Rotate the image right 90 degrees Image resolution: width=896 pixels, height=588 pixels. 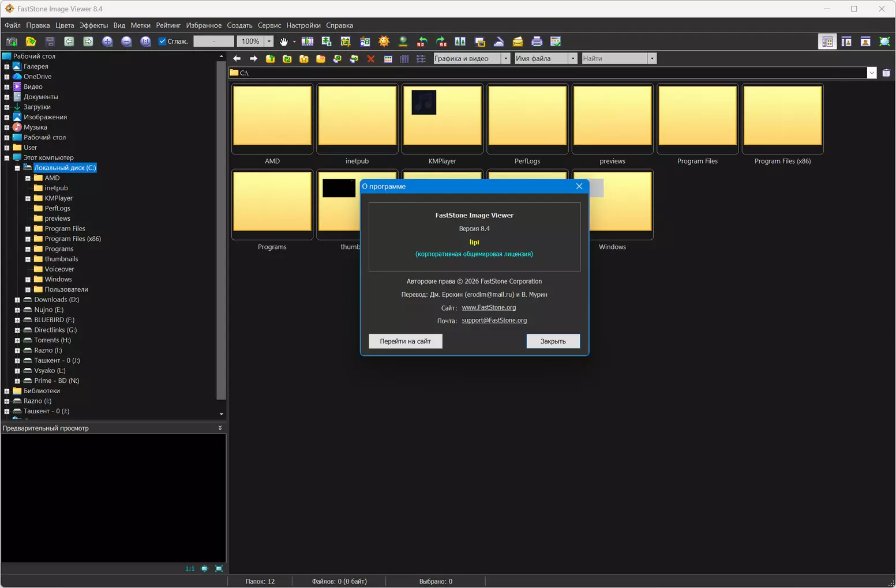coord(441,42)
